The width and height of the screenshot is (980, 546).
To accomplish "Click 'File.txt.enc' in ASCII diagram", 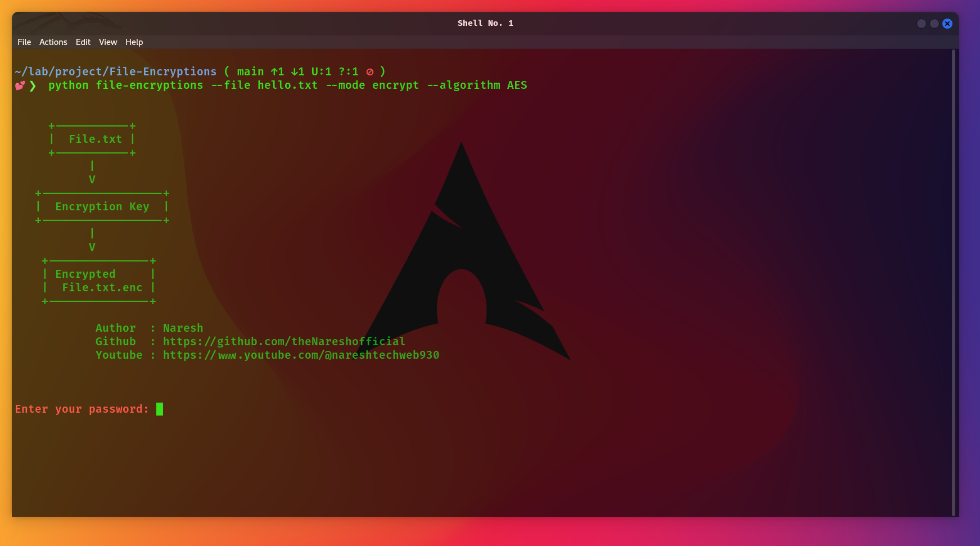I will click(102, 288).
